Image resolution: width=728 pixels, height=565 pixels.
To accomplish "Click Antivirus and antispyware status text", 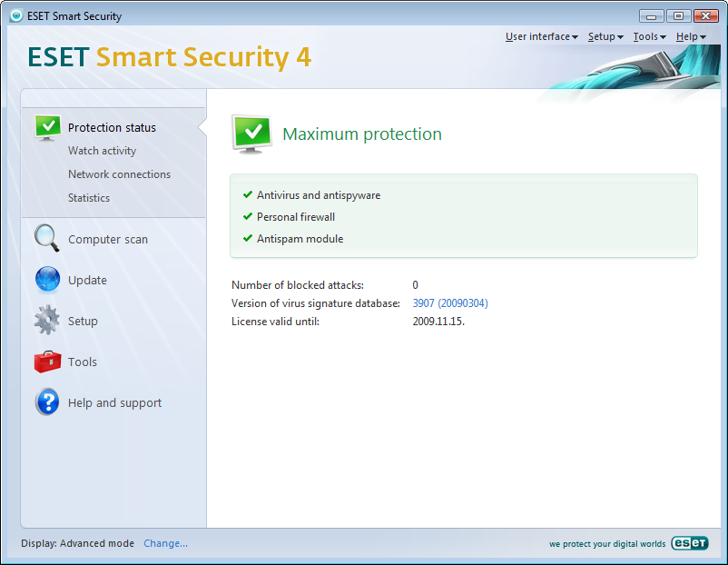I will click(x=319, y=195).
